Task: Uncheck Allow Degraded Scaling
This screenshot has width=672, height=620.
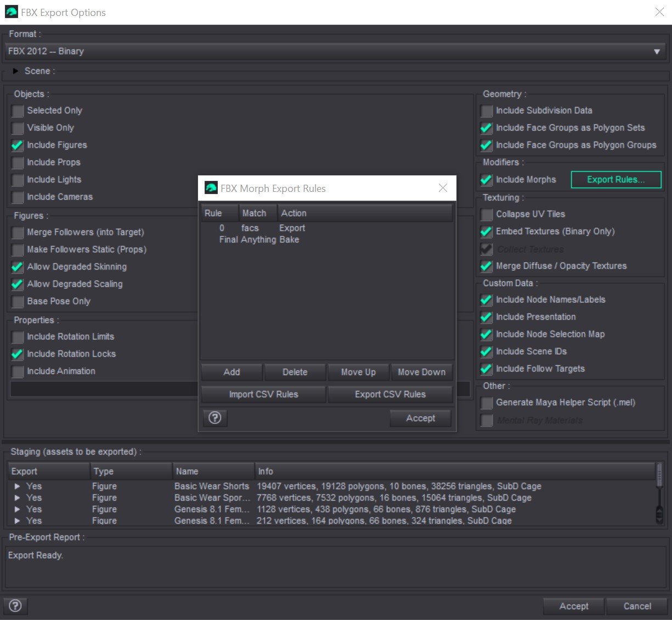Action: [x=18, y=284]
